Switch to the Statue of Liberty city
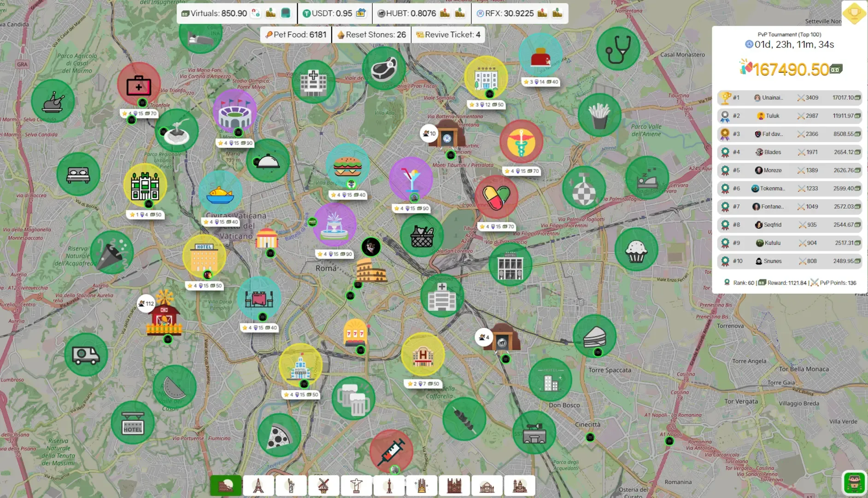 (x=291, y=485)
